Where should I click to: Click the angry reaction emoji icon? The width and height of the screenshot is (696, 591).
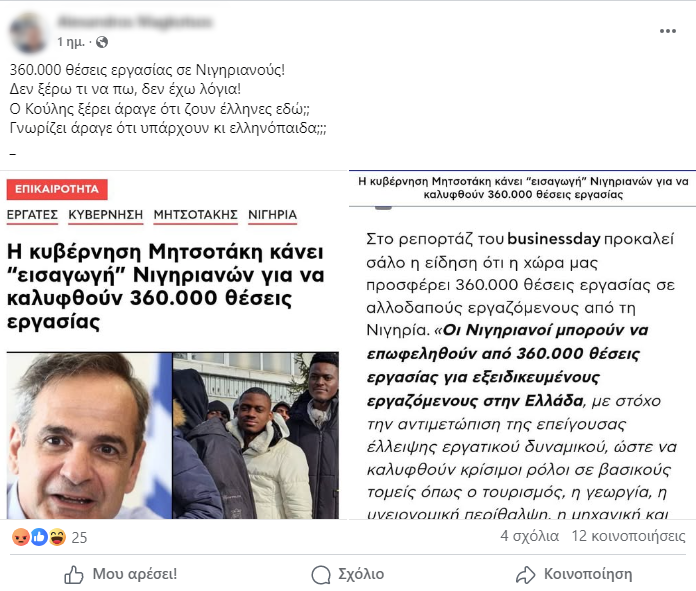tap(21, 537)
